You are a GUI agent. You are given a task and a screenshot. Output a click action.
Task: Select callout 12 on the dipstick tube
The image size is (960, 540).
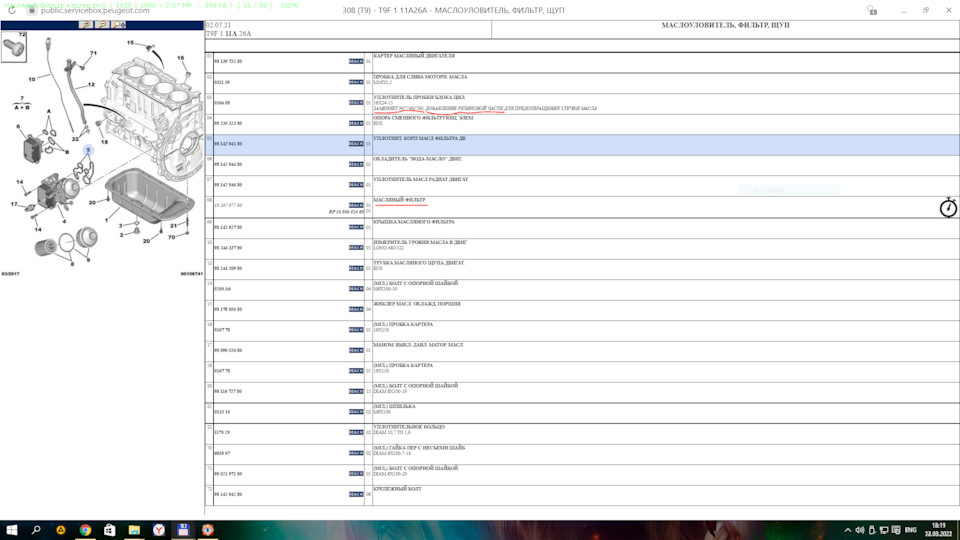pos(91,84)
